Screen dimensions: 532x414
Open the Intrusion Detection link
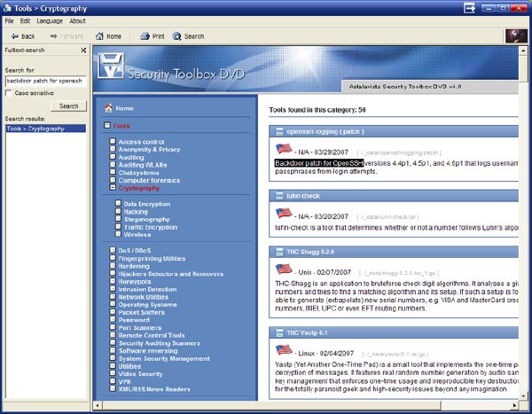(x=147, y=289)
